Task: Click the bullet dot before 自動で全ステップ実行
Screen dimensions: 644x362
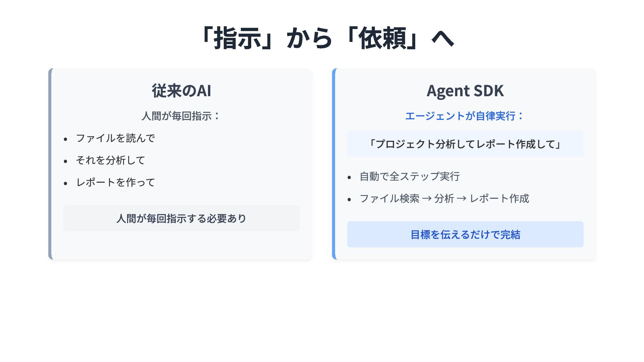Action: (x=349, y=177)
